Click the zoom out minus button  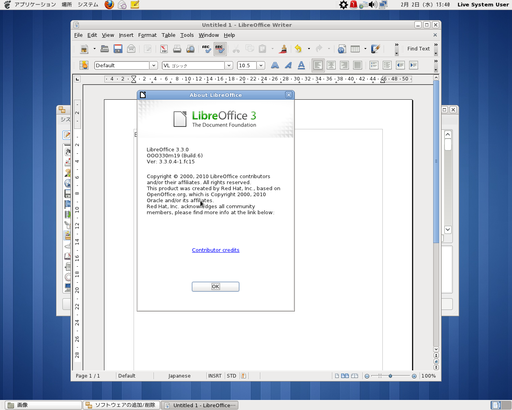coord(367,376)
